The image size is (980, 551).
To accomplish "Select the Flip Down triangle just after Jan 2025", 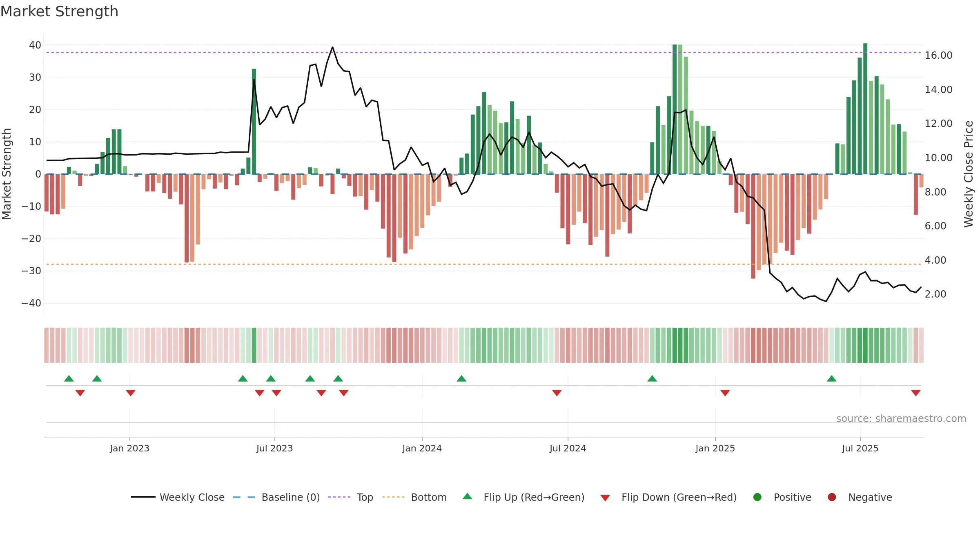I will (725, 393).
